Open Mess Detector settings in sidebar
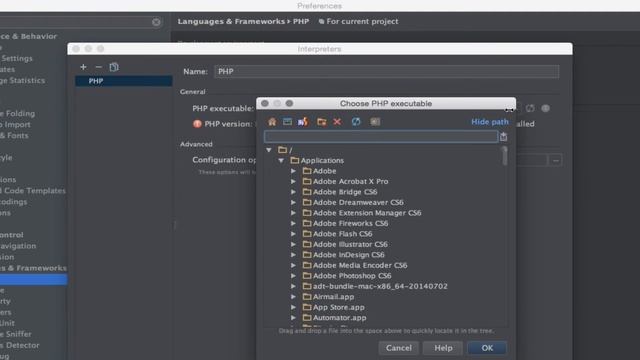 point(20,345)
